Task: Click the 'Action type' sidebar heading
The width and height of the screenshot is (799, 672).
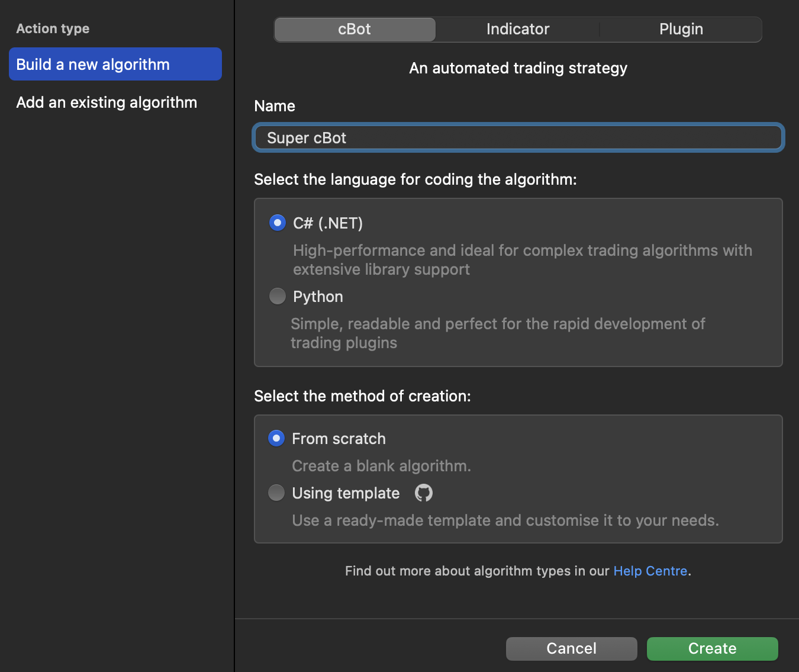Action: pos(53,28)
